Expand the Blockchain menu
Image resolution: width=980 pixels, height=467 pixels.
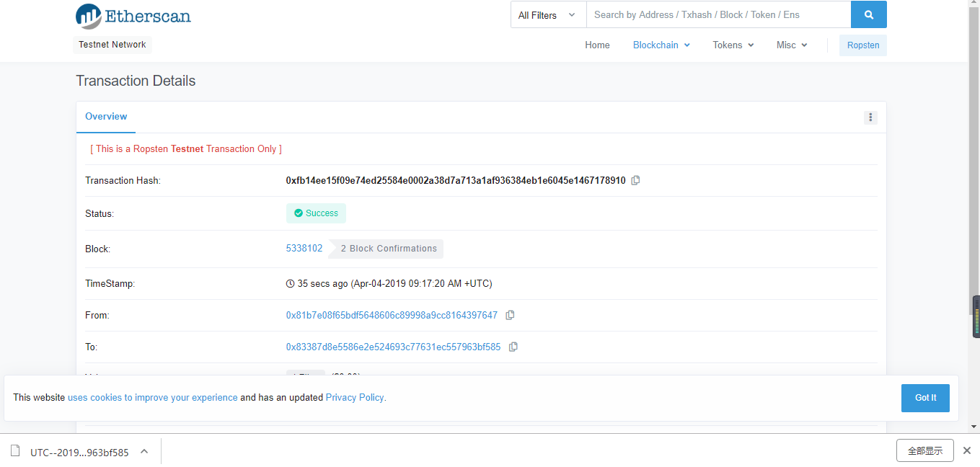(661, 45)
